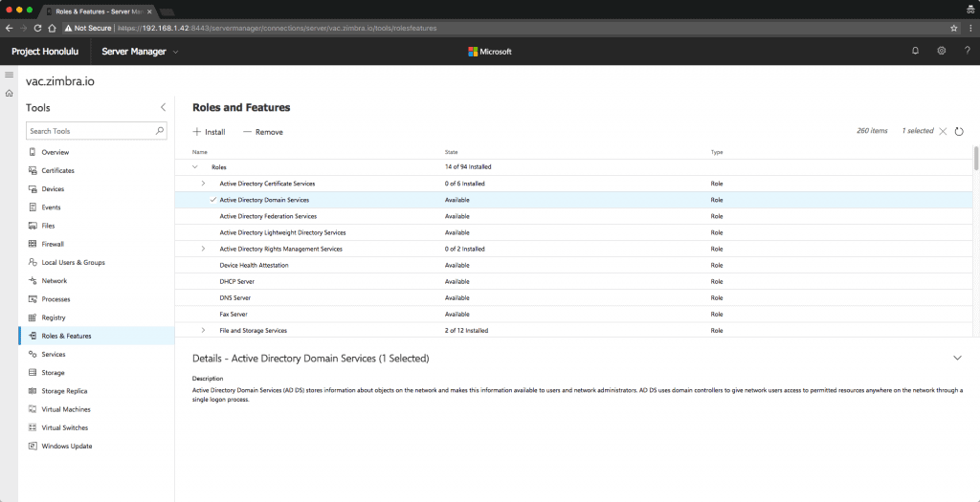The image size is (980, 502).
Task: Click the Storage Replica icon
Action: tap(33, 391)
